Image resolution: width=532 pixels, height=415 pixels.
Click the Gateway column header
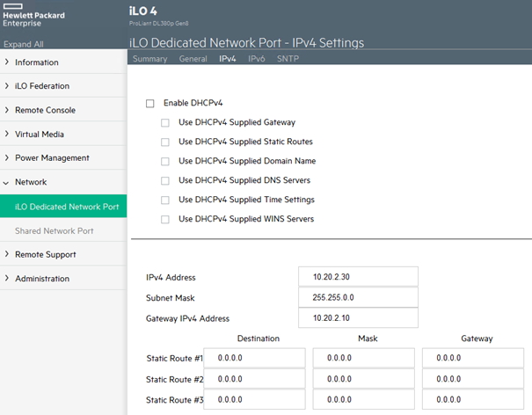tap(477, 339)
